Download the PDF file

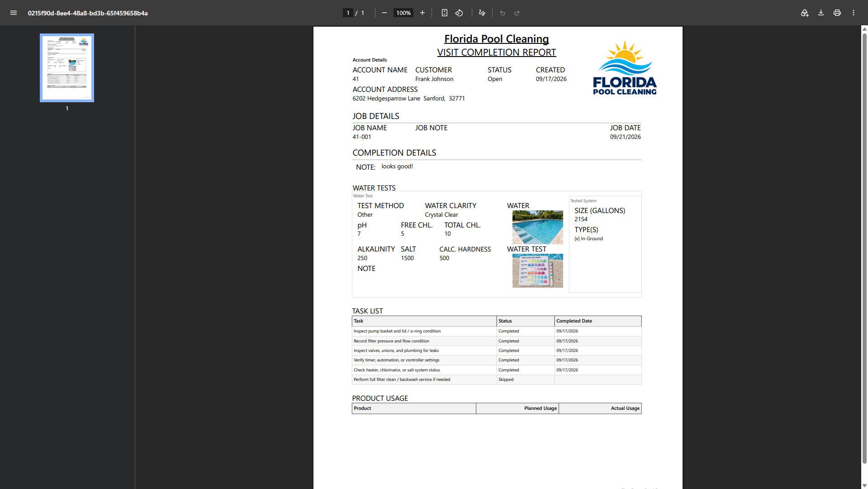821,13
